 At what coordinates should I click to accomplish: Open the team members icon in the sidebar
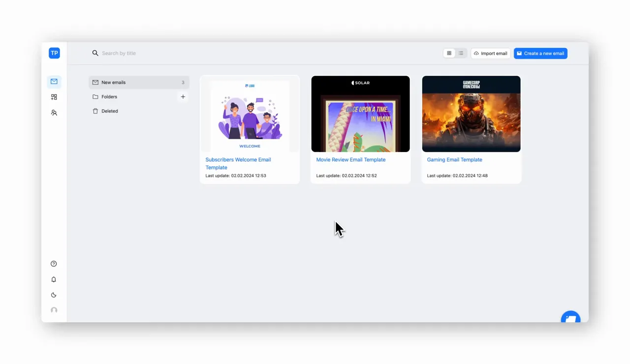click(x=54, y=113)
